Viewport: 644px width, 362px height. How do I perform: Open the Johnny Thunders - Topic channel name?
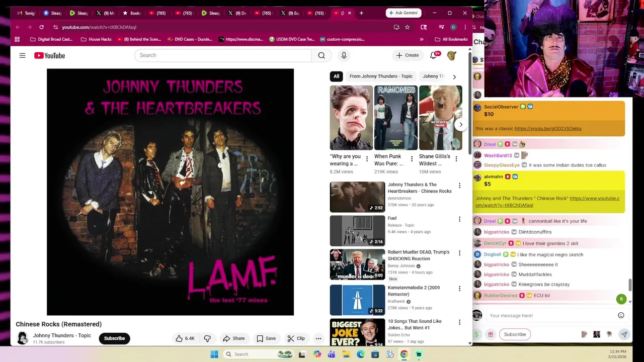point(62,335)
